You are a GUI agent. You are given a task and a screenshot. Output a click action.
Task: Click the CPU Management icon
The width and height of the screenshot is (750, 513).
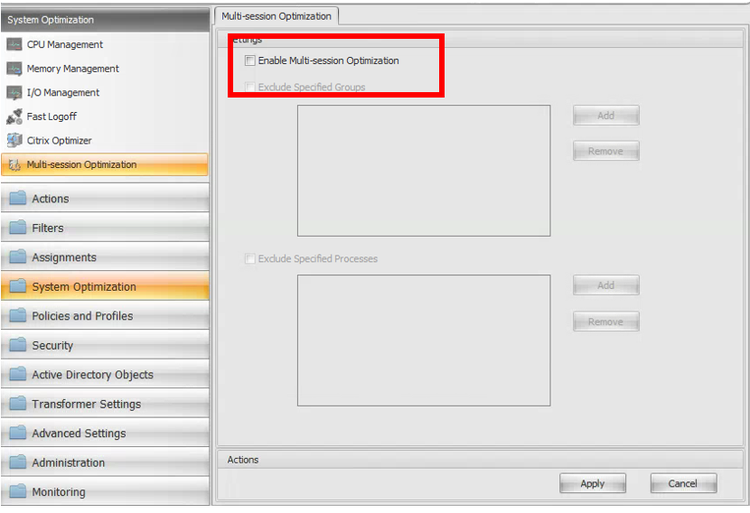[x=14, y=44]
